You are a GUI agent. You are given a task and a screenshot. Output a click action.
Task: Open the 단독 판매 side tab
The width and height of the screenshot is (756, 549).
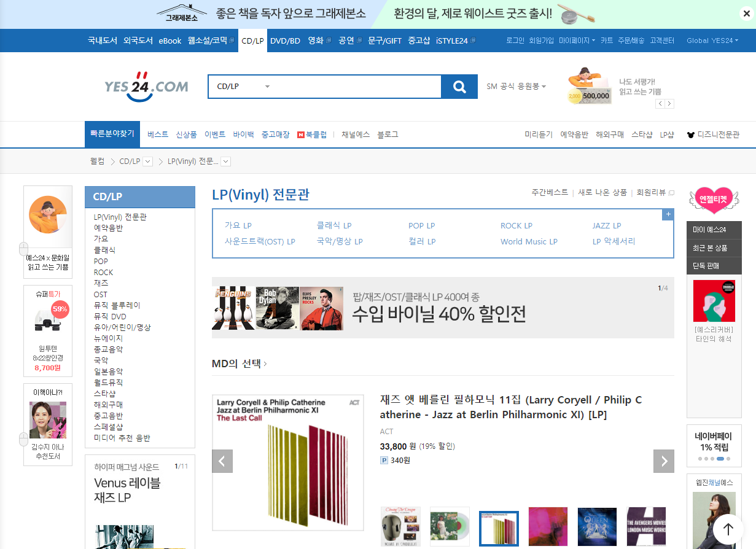[x=714, y=265]
